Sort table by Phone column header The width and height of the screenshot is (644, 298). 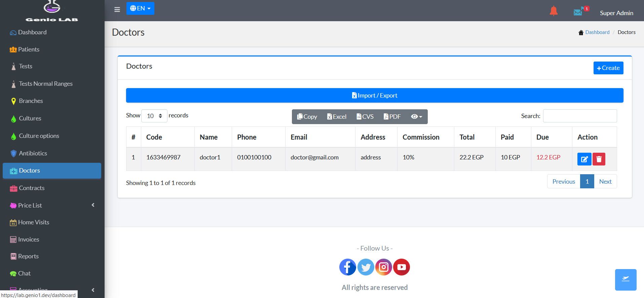pyautogui.click(x=259, y=137)
